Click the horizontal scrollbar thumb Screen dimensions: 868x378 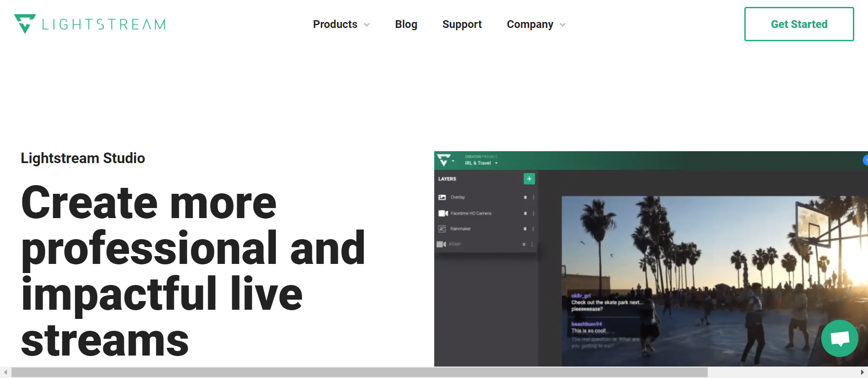pyautogui.click(x=360, y=373)
